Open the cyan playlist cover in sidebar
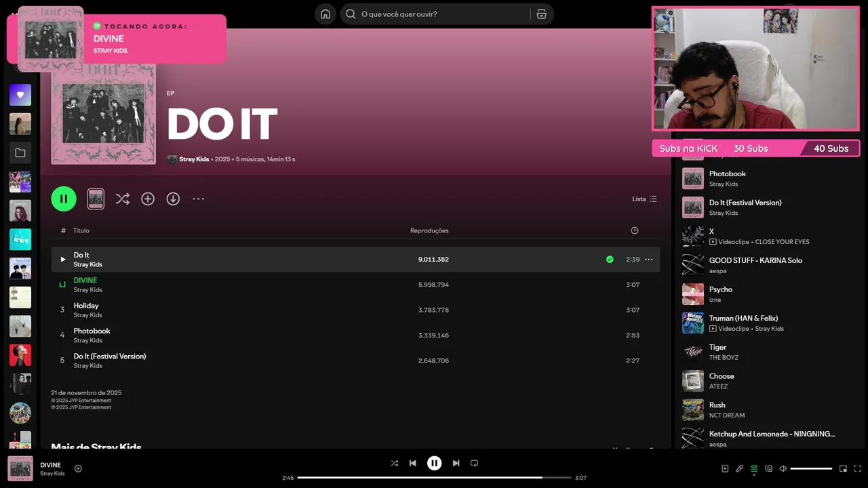 click(20, 239)
